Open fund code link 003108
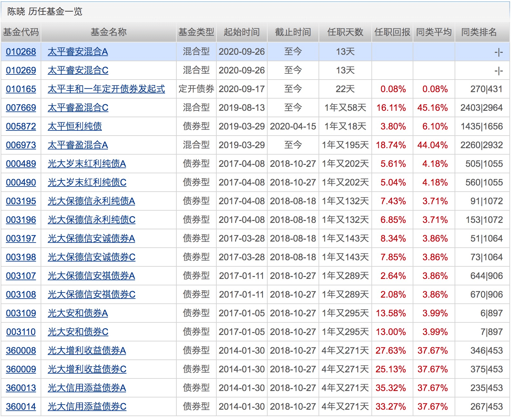Screen dimensions: 512x420 (x=21, y=294)
